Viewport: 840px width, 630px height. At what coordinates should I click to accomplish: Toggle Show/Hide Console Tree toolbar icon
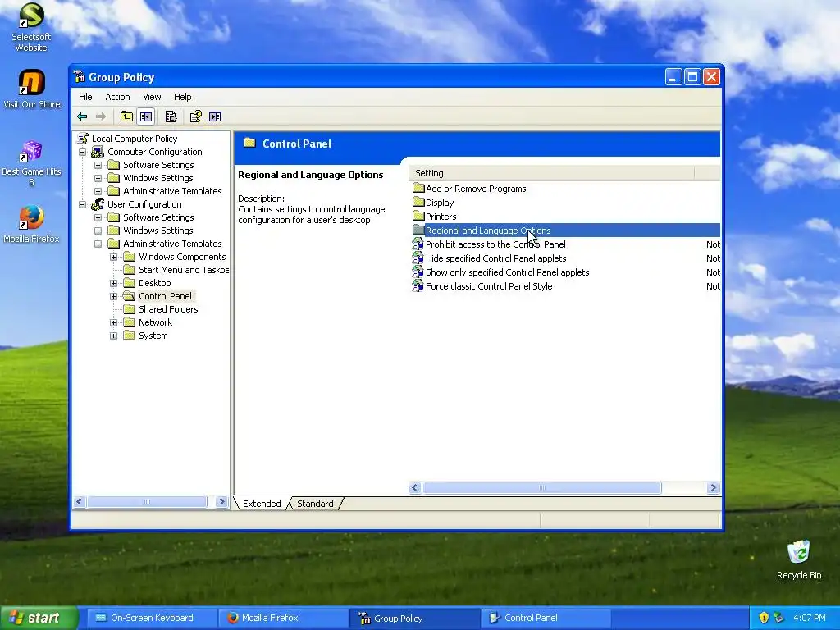coord(145,116)
